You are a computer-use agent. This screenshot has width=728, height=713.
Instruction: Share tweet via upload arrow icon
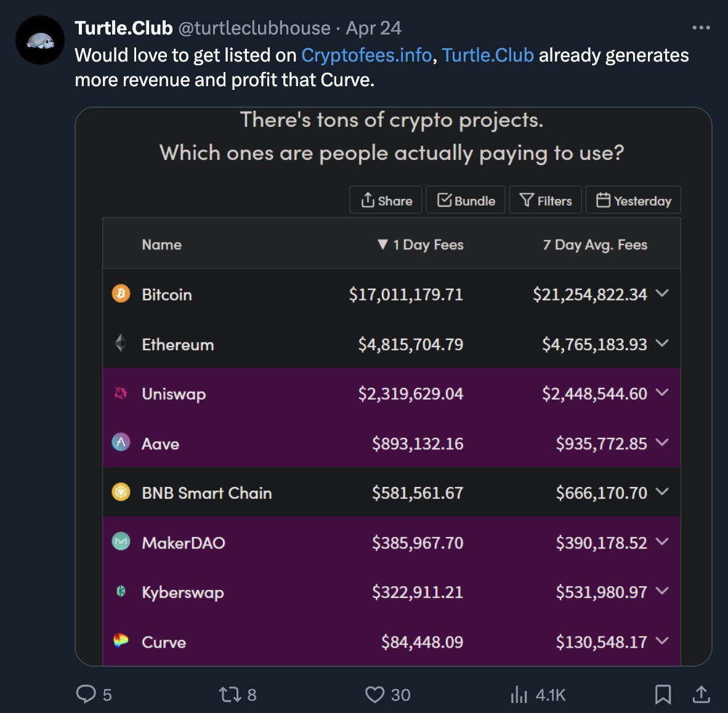(x=701, y=695)
